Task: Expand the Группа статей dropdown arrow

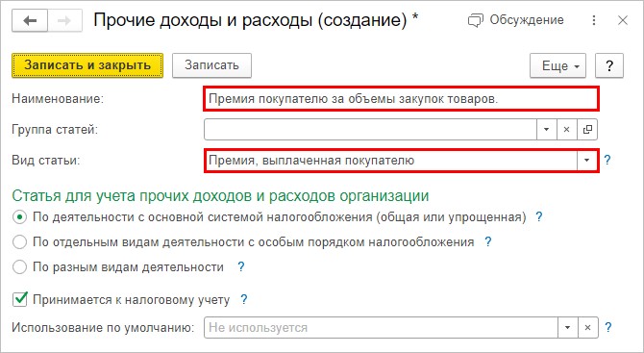Action: point(546,130)
